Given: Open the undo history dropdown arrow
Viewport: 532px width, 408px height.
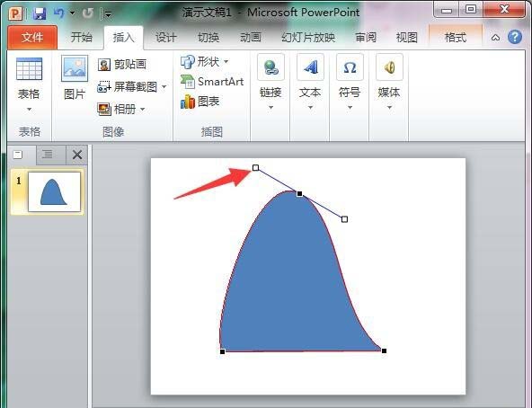Looking at the screenshot, I should click(x=72, y=13).
